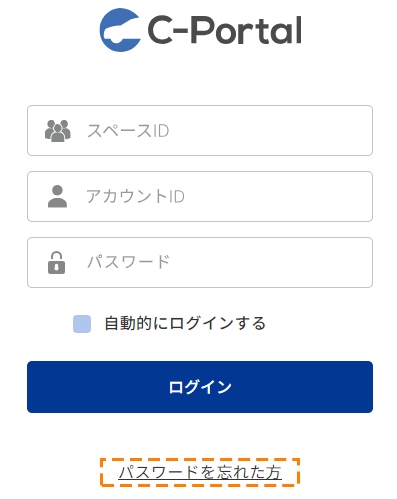This screenshot has height=499, width=397.
Task: Focus the スペースID input field
Action: point(200,130)
